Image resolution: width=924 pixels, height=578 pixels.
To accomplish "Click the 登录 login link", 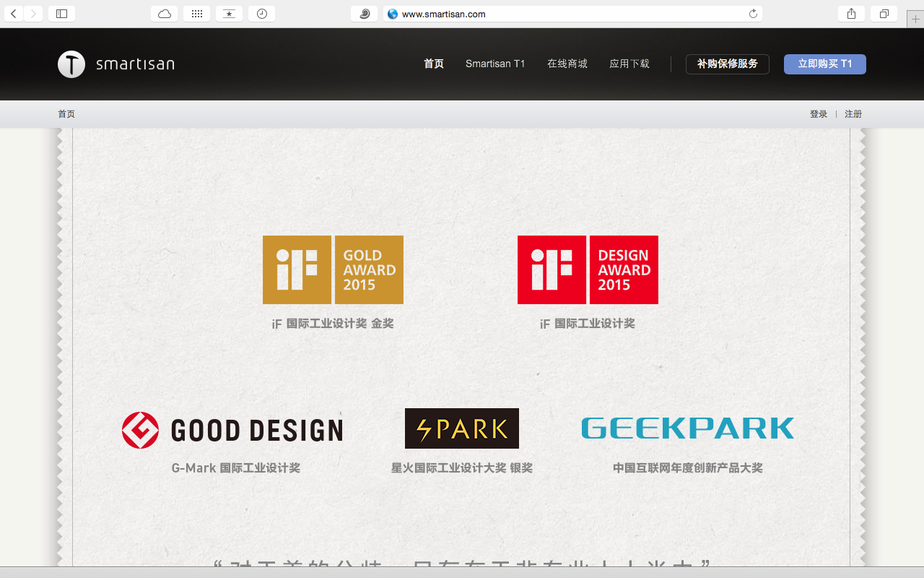I will (x=818, y=114).
